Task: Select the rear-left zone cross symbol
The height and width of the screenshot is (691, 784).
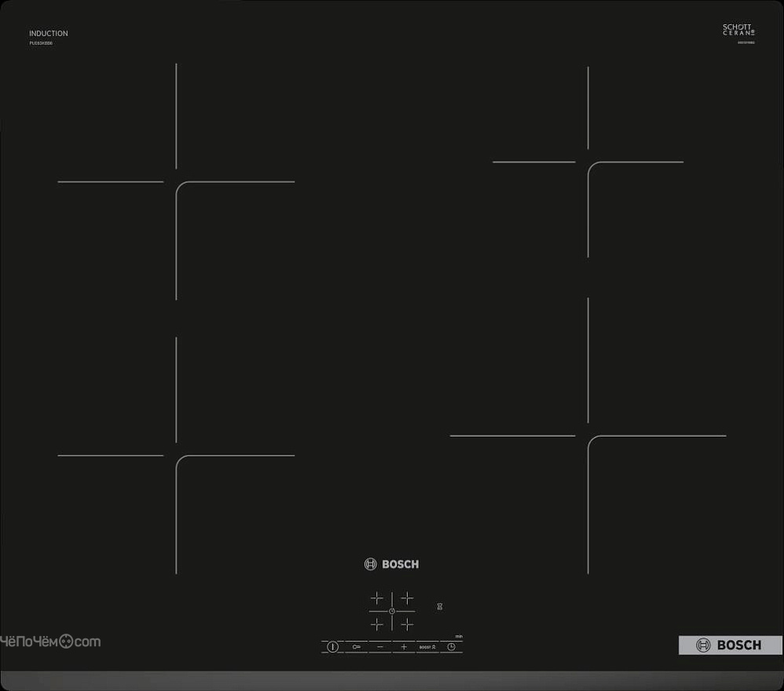Action: coord(376,598)
